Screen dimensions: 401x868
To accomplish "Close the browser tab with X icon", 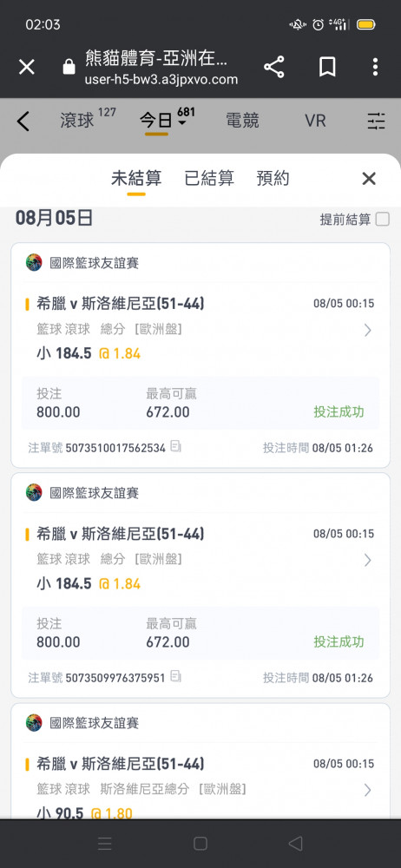I will (27, 68).
